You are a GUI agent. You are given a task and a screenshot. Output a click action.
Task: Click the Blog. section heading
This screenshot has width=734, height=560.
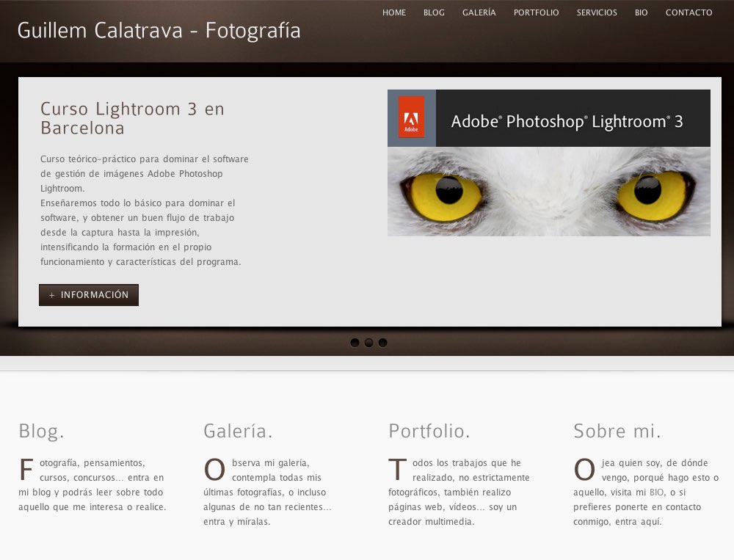pyautogui.click(x=41, y=432)
